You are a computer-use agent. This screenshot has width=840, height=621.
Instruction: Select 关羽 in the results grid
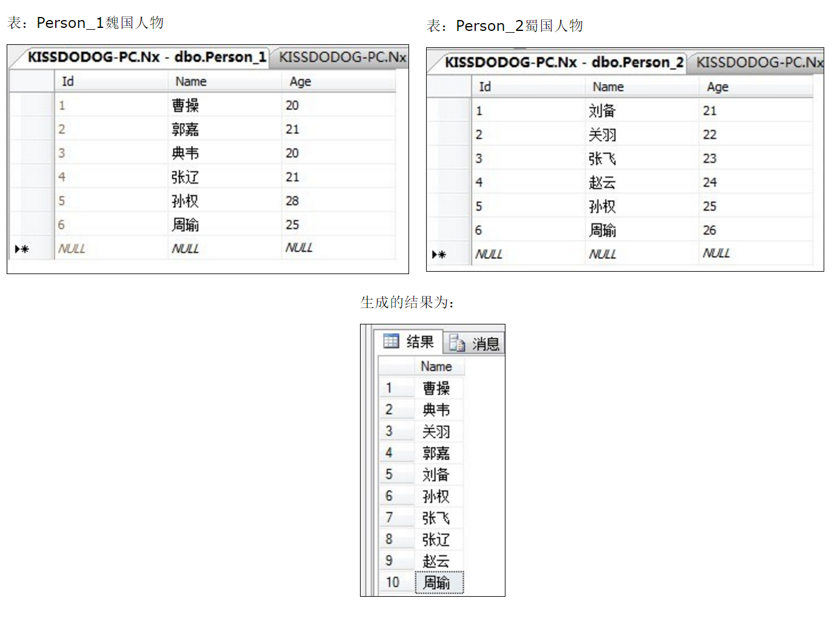(439, 432)
